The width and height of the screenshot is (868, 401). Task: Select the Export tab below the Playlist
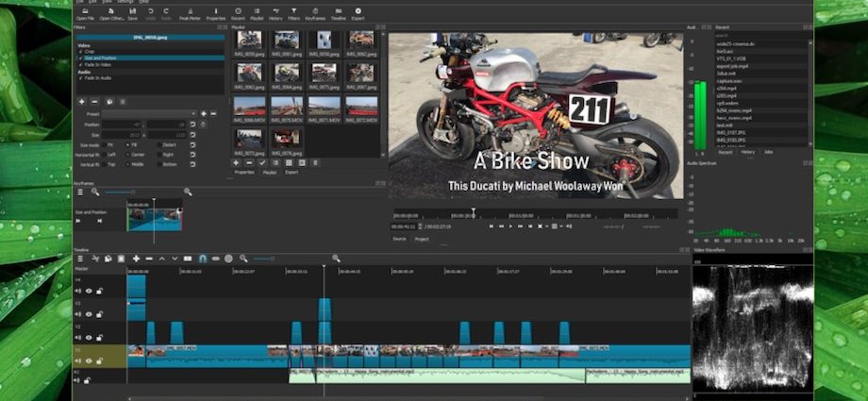click(x=292, y=173)
